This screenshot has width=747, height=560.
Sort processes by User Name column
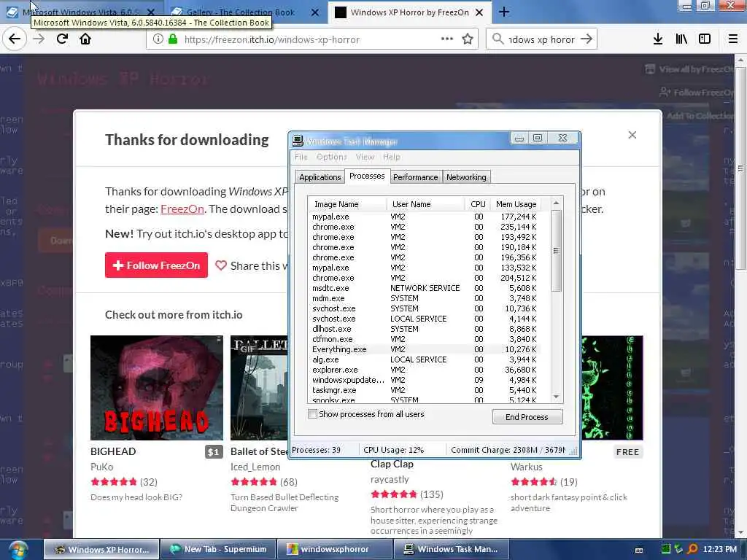425,204
